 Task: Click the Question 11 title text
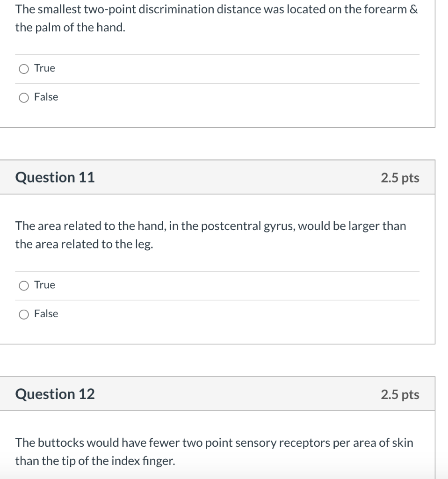(x=55, y=177)
